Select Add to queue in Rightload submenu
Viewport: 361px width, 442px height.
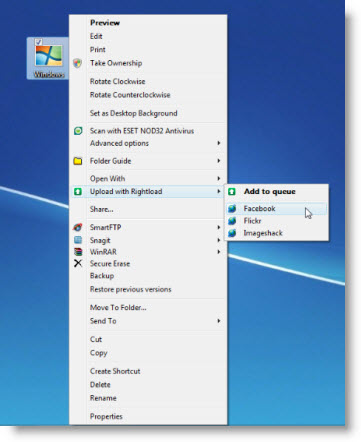tap(269, 191)
